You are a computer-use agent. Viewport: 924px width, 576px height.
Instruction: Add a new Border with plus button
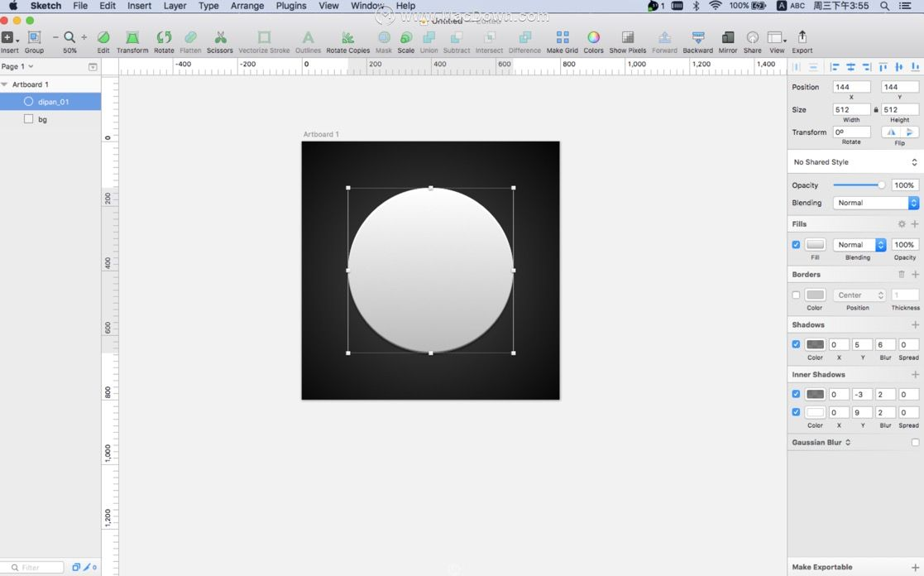point(915,274)
